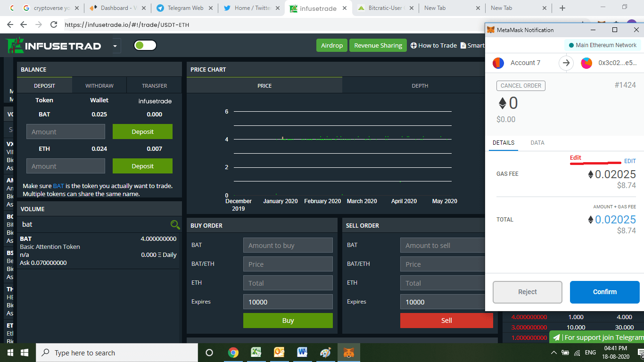Open Excel from the taskbar
The height and width of the screenshot is (362, 644).
[256, 353]
